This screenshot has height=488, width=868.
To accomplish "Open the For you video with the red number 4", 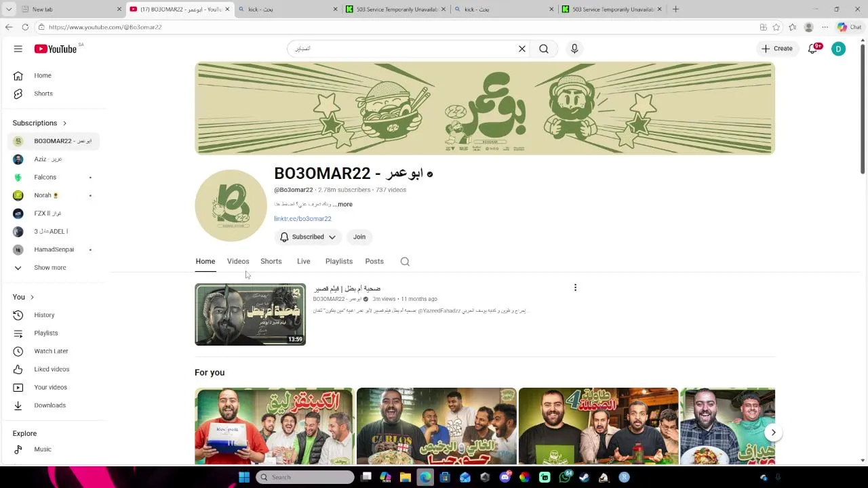I will [x=598, y=426].
